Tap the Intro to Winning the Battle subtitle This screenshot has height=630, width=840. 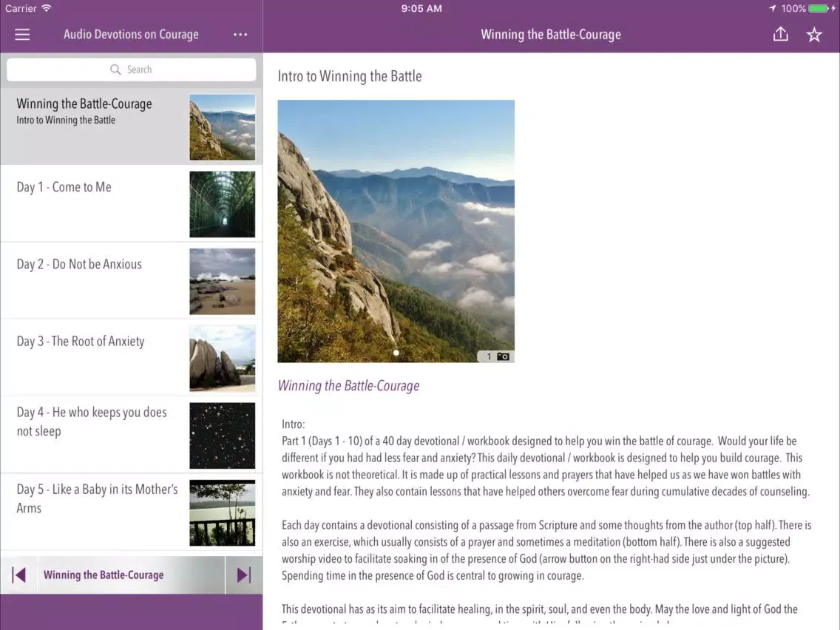click(x=66, y=121)
